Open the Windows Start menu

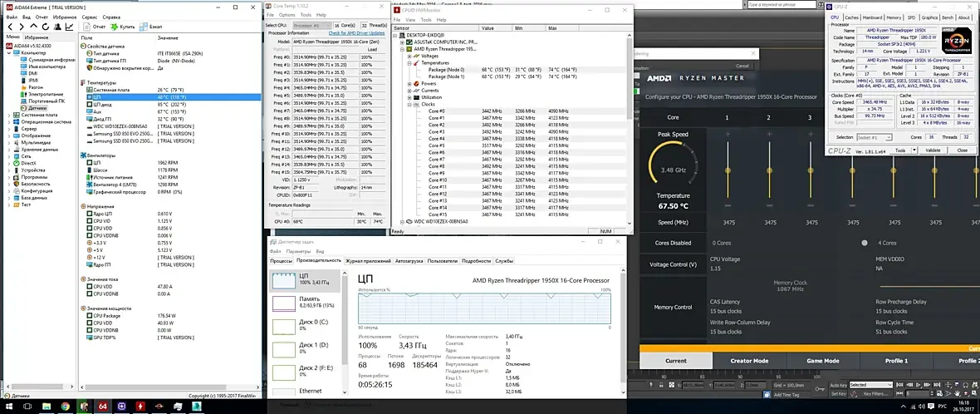coord(9,407)
